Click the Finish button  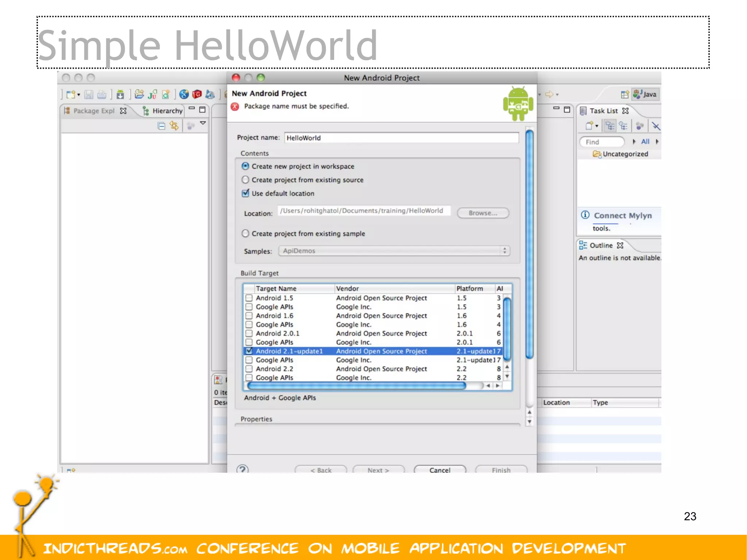501,470
